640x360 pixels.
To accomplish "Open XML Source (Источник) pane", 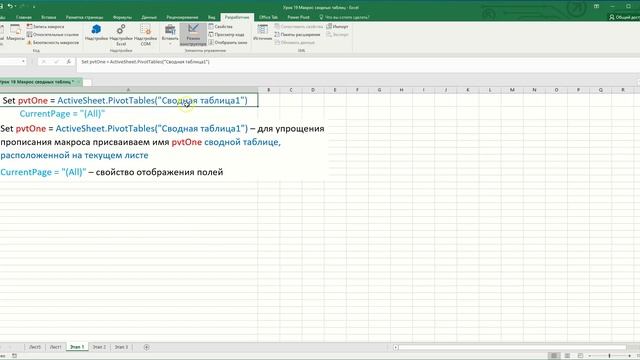I will [262, 33].
